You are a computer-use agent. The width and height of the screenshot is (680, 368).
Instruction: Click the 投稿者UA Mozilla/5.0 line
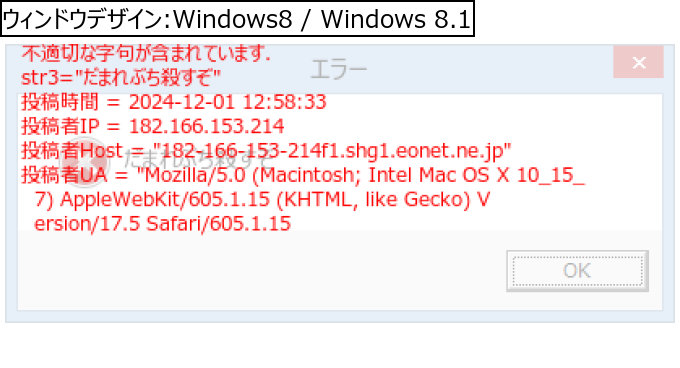303,175
